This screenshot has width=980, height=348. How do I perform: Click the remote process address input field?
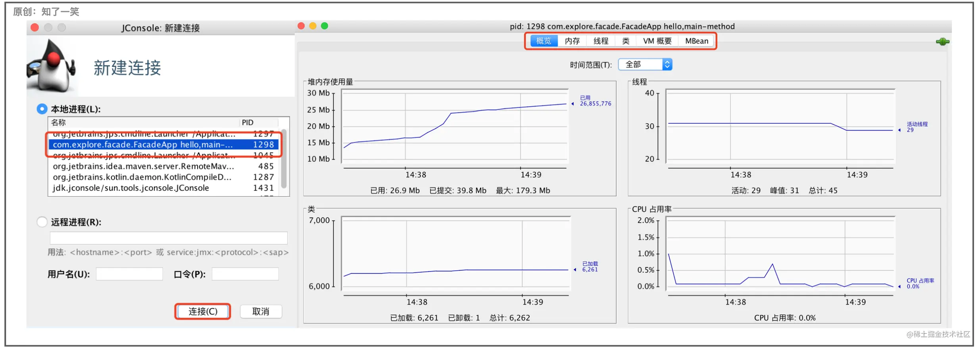(169, 238)
